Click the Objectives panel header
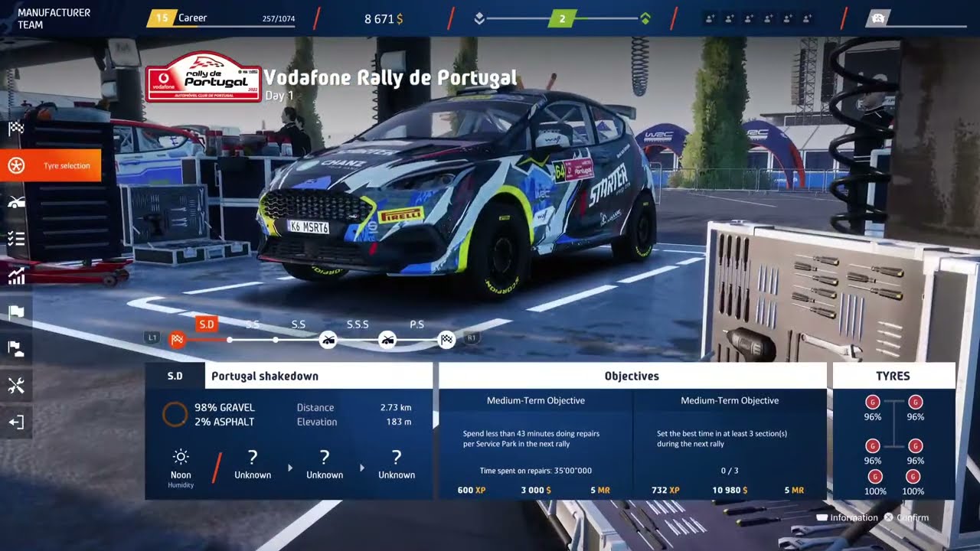The image size is (980, 551). click(x=632, y=376)
